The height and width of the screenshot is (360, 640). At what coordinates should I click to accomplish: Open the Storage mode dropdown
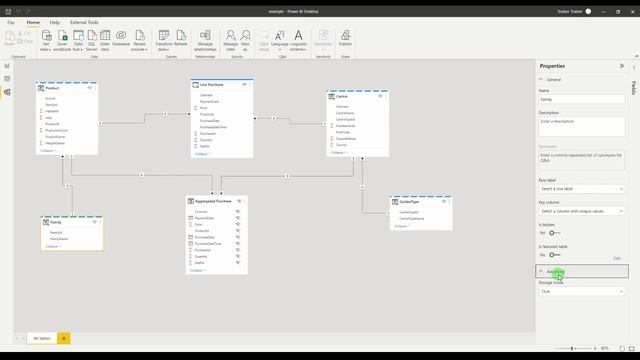(x=581, y=291)
